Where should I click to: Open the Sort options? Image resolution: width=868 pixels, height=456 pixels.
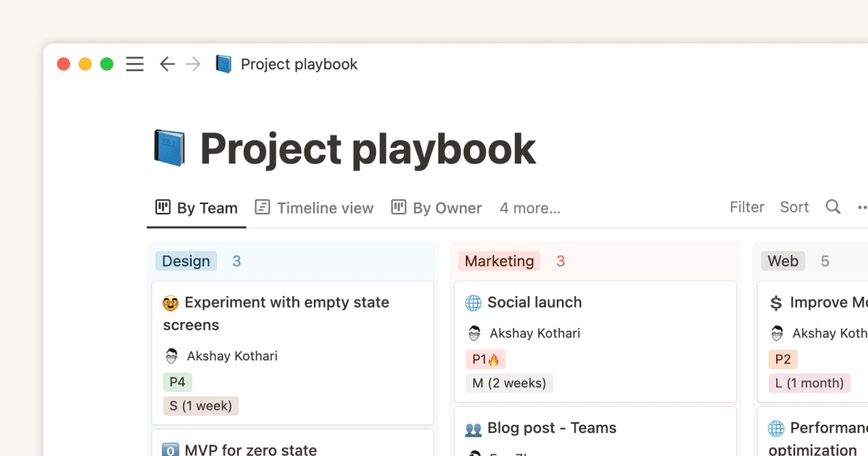click(794, 207)
